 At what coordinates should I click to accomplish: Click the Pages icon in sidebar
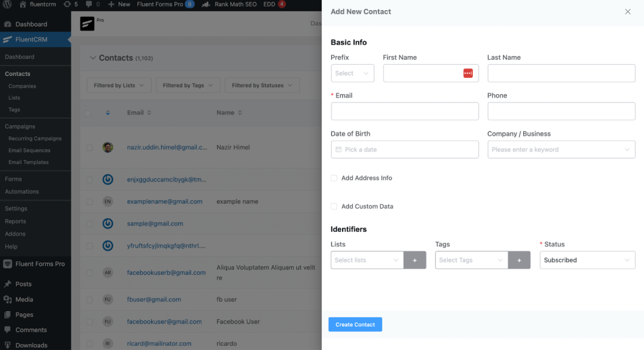[x=8, y=315]
